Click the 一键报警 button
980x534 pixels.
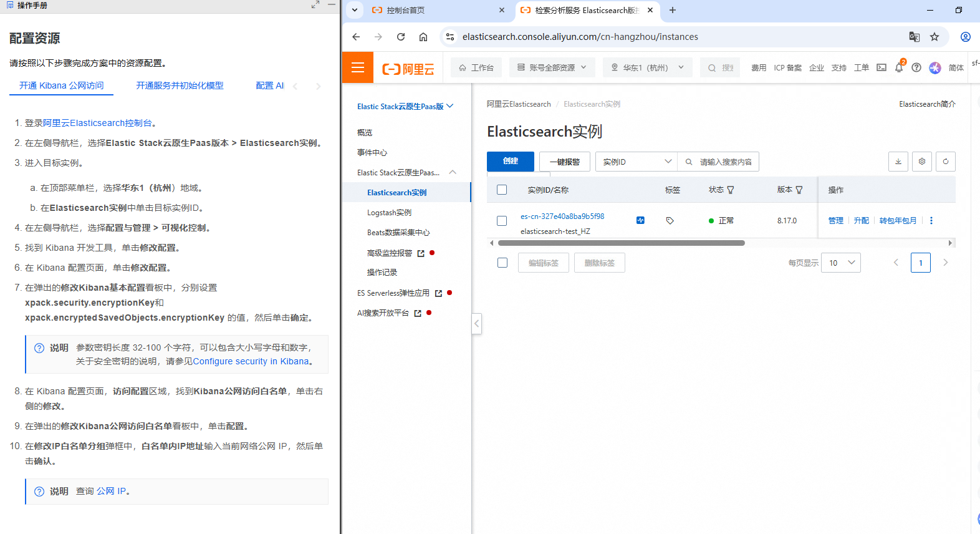coord(565,162)
